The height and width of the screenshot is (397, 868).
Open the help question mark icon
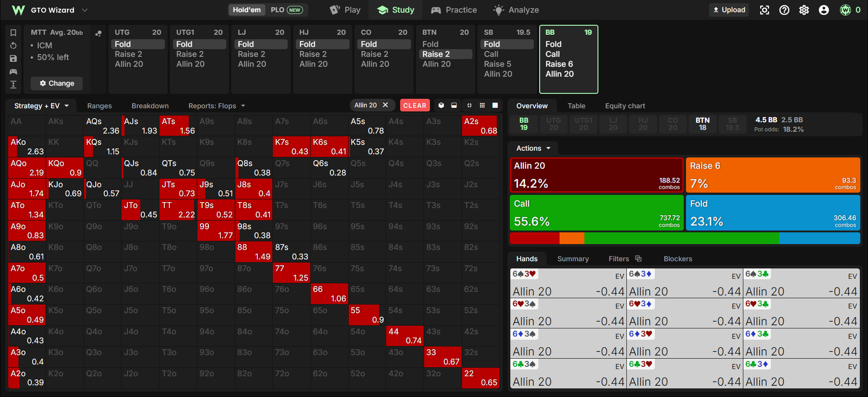[x=784, y=10]
